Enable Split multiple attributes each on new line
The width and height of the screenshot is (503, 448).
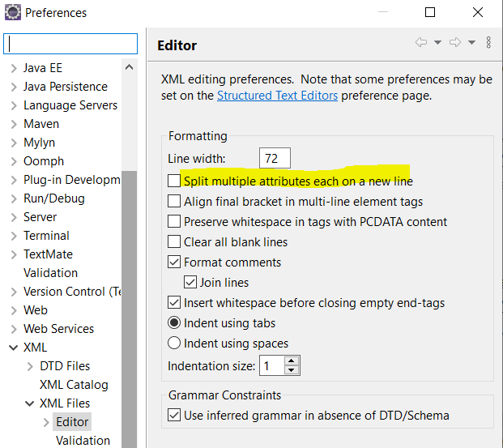coord(174,181)
